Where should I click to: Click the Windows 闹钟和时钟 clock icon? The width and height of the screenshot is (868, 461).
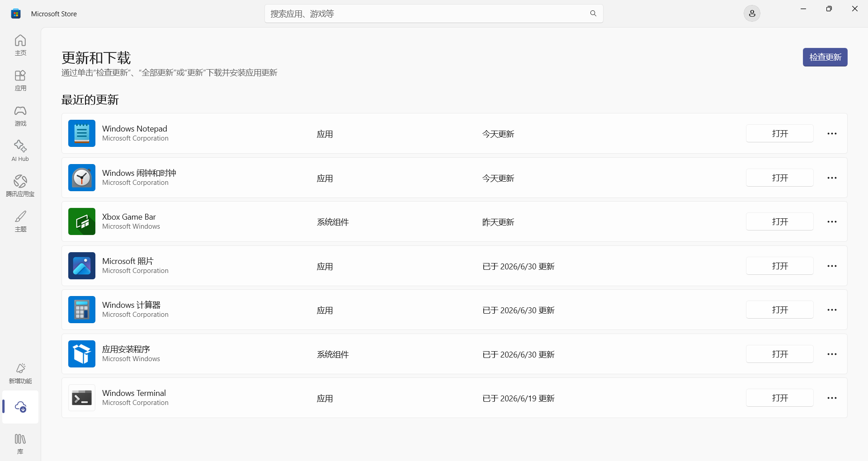82,178
